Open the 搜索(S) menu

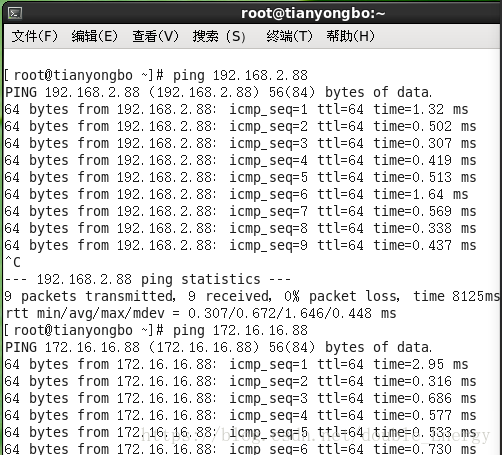pyautogui.click(x=219, y=36)
